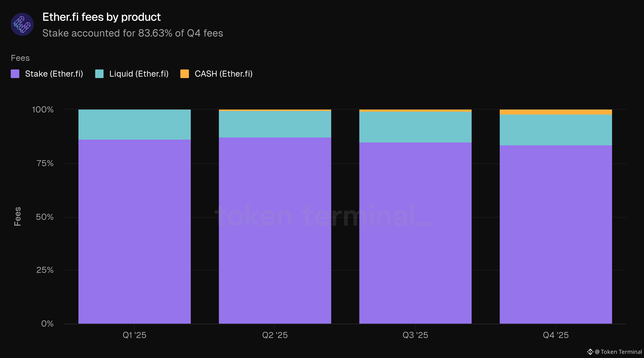
Task: Toggle the Liquid (Ether.fi) legend swatch
Action: tap(99, 74)
